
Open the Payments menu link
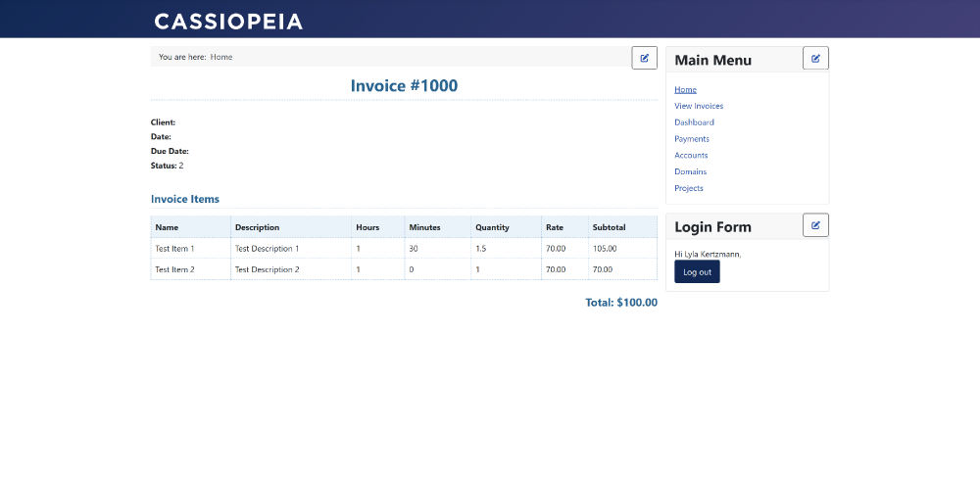coord(691,139)
